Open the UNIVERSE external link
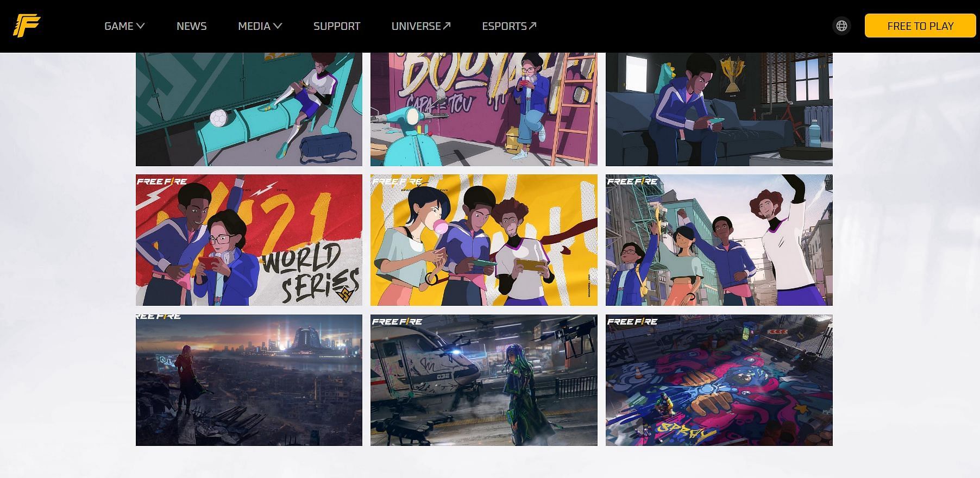This screenshot has width=980, height=478. pyautogui.click(x=416, y=26)
